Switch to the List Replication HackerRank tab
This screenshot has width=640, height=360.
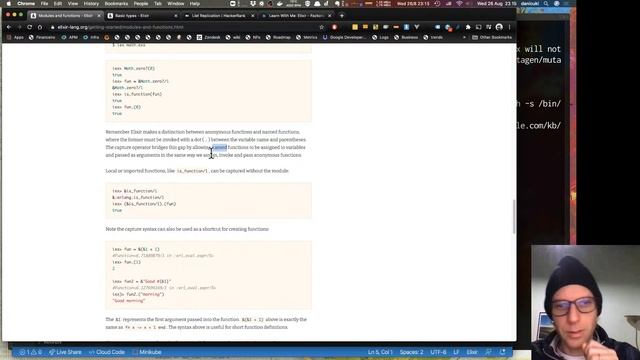click(x=219, y=16)
